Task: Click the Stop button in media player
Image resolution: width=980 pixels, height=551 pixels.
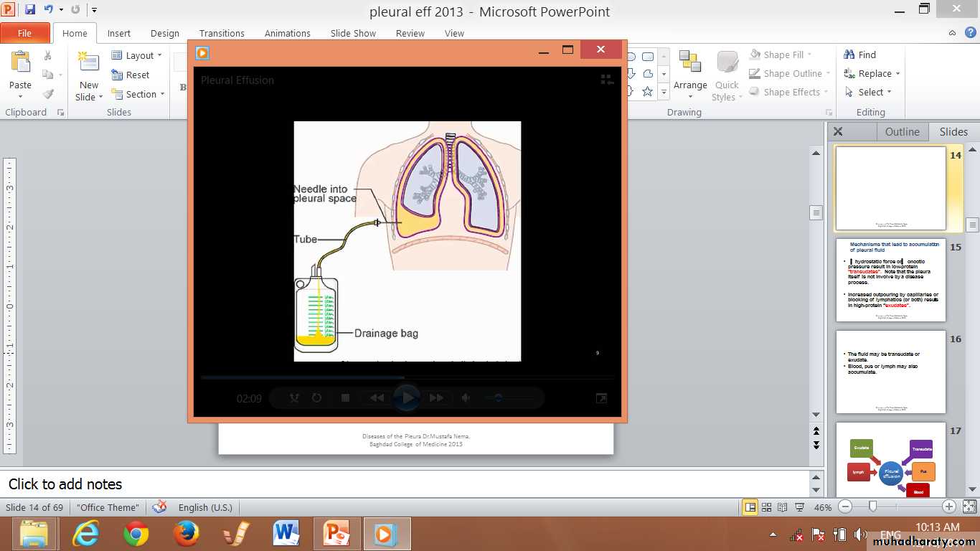Action: 345,398
